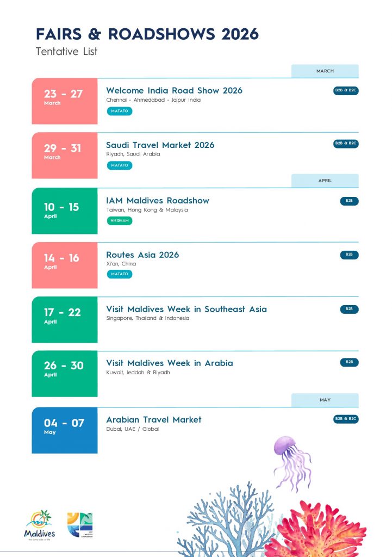Open Visit Maldives Week in Arabia title
Image resolution: width=392 pixels, height=557 pixels.
coord(169,363)
